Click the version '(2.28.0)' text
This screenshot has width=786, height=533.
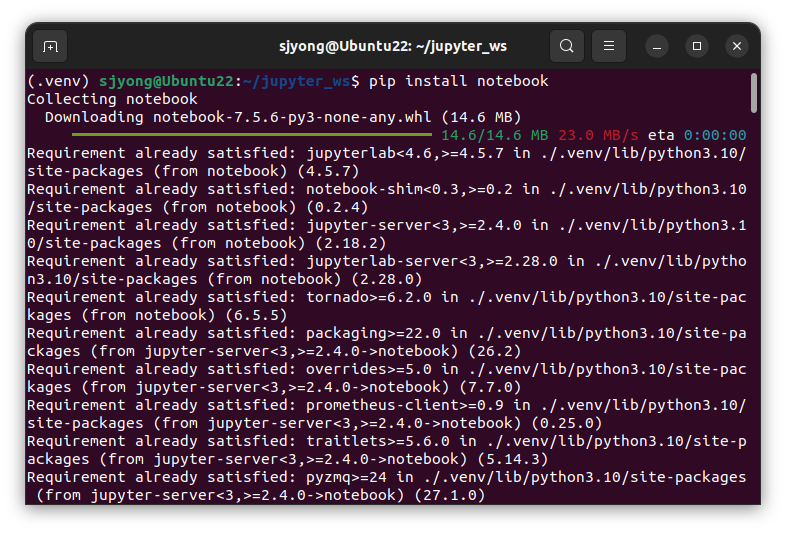(387, 280)
